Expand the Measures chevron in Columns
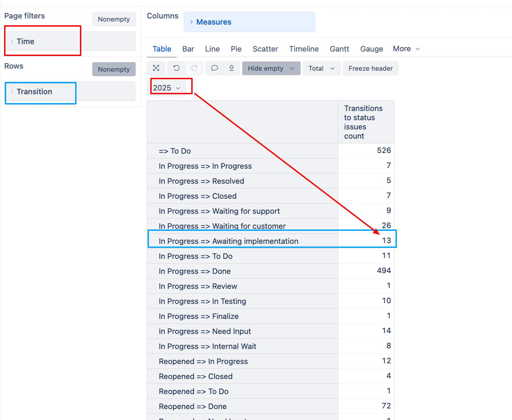The image size is (512, 420). pyautogui.click(x=191, y=22)
